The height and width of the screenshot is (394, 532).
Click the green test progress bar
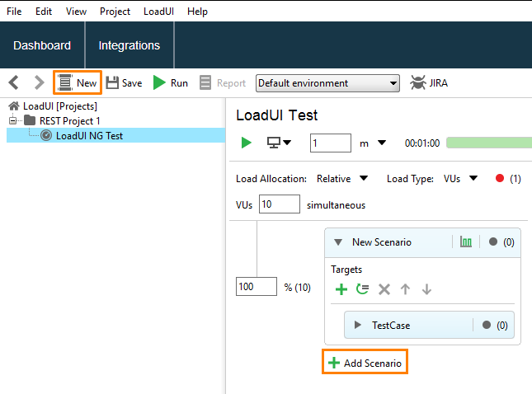tap(489, 143)
